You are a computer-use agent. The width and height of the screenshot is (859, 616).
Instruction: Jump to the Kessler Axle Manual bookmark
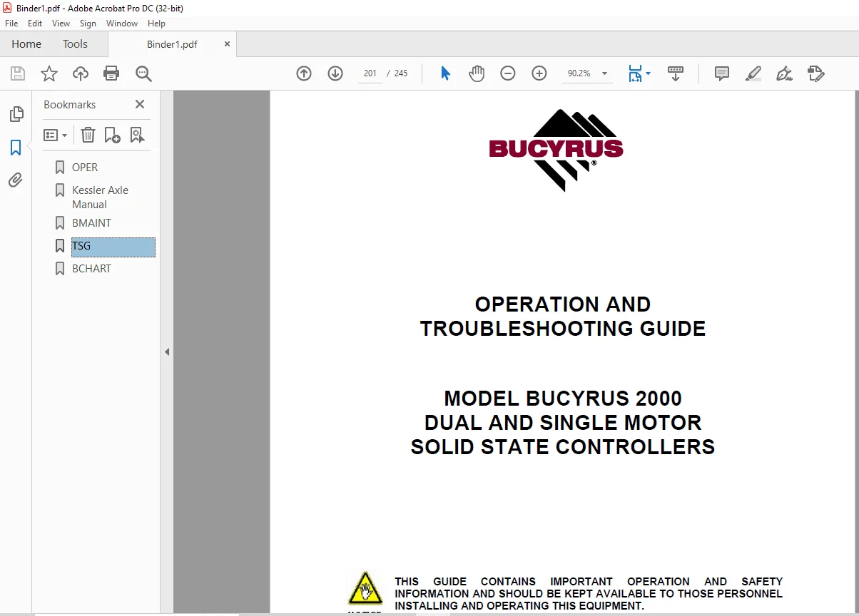click(100, 197)
